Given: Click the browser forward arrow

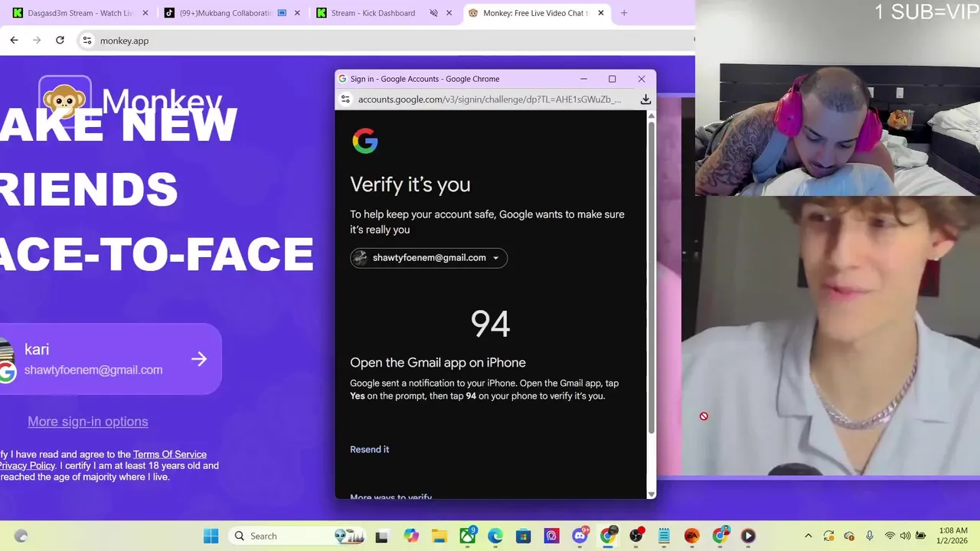Looking at the screenshot, I should [x=37, y=41].
